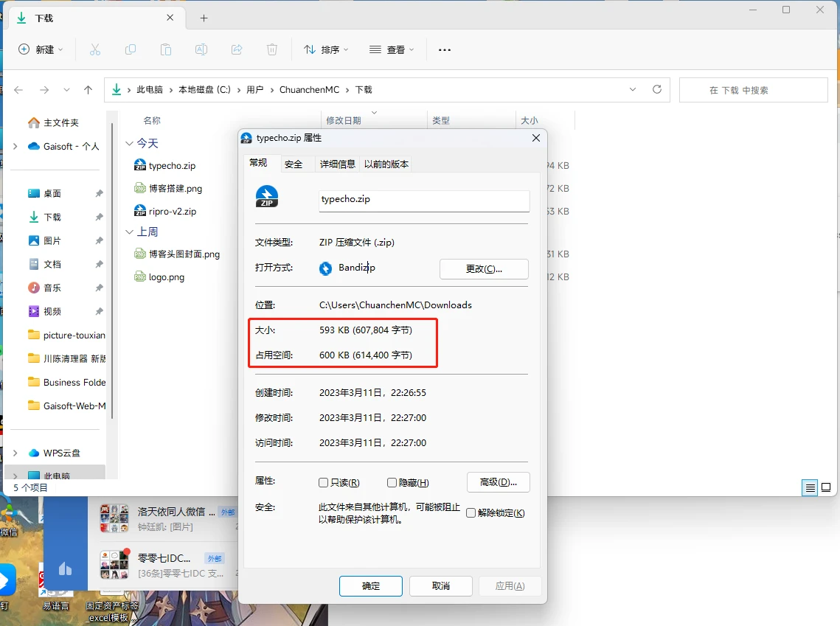This screenshot has width=840, height=626.
Task: Switch to large thumbnails view icon
Action: (x=826, y=487)
